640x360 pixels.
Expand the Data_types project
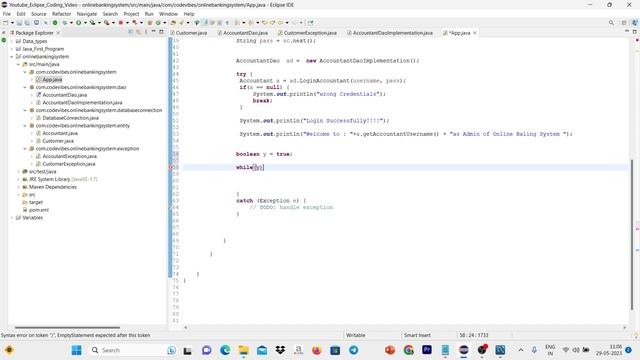pos(12,41)
